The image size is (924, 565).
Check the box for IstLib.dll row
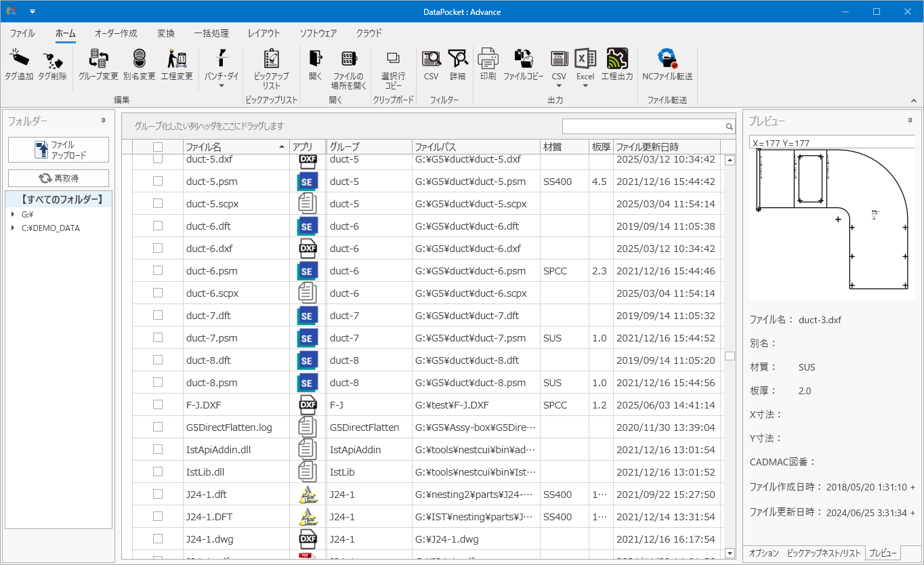[x=158, y=472]
